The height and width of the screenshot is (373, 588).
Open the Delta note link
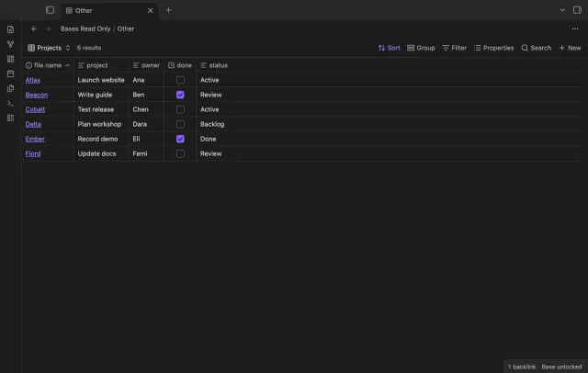point(33,124)
